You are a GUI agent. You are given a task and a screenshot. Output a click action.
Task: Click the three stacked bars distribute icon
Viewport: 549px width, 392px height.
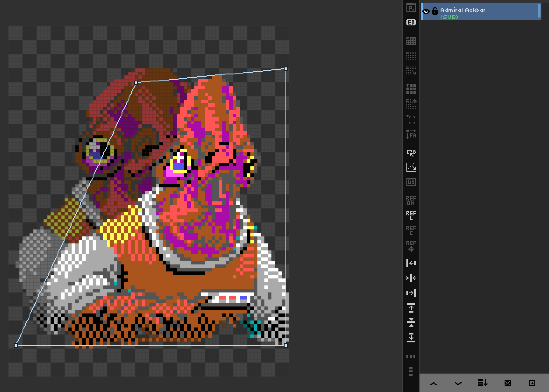[411, 371]
